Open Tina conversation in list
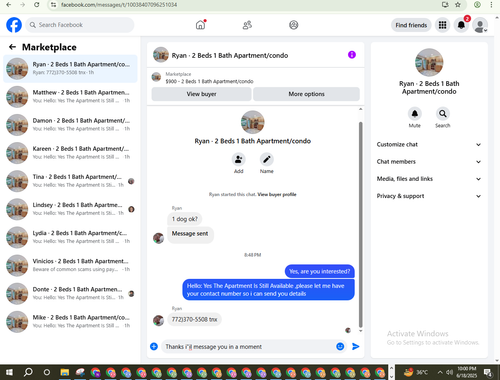Screen dimensions: 500x380 click(x=70, y=181)
